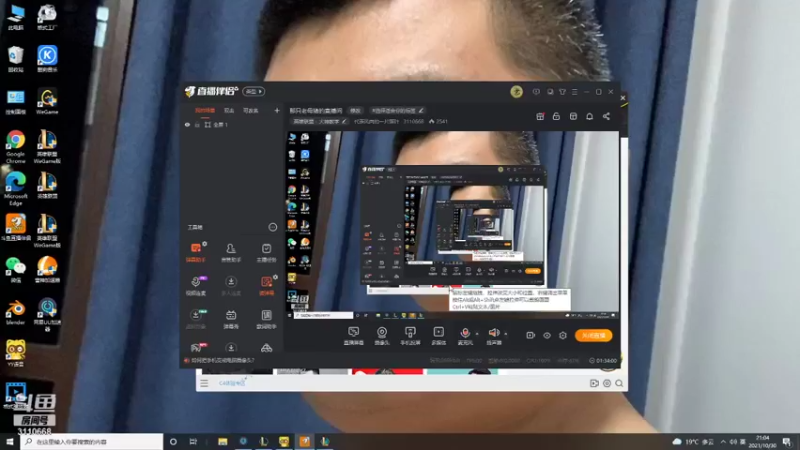Open the WeGame desktop shortcut
This screenshot has width=800, height=450.
(x=47, y=101)
